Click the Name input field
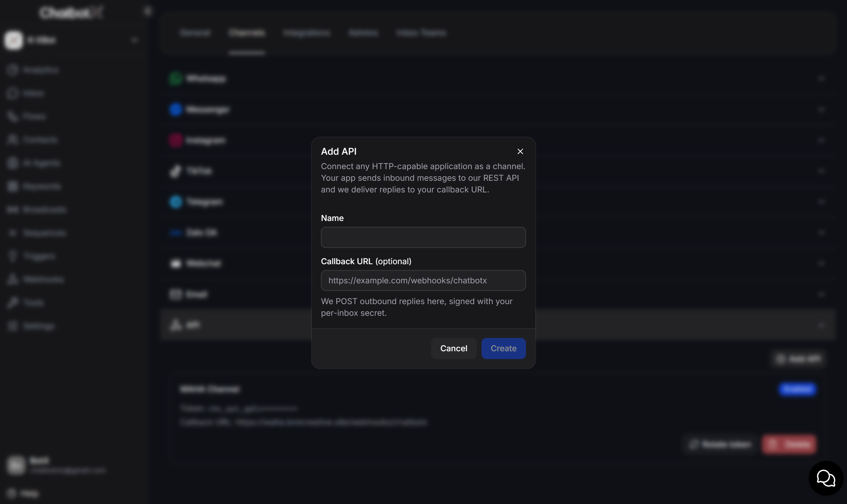The image size is (847, 504). pyautogui.click(x=423, y=237)
